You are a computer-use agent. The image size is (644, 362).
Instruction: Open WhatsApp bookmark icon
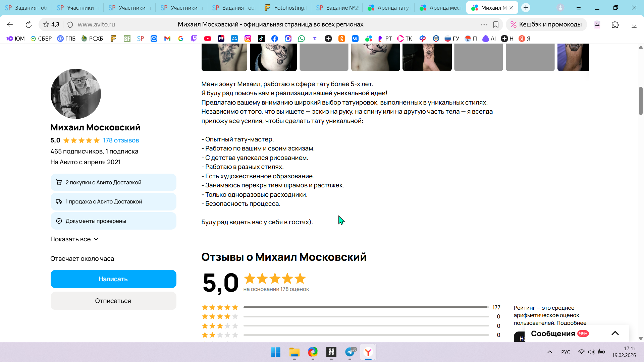click(302, 39)
